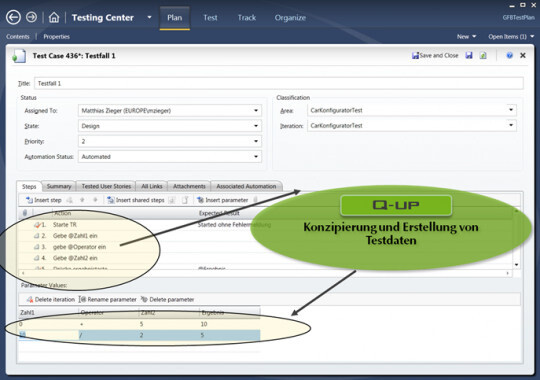
Task: Expand the Open Items (1) dropdown
Action: [x=532, y=36]
